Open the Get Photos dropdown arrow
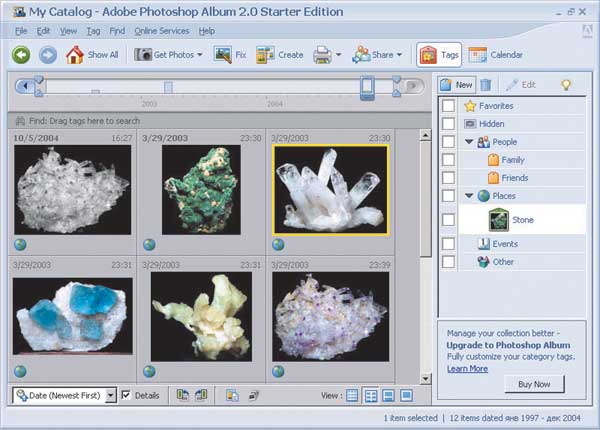The width and height of the screenshot is (600, 430). 200,55
